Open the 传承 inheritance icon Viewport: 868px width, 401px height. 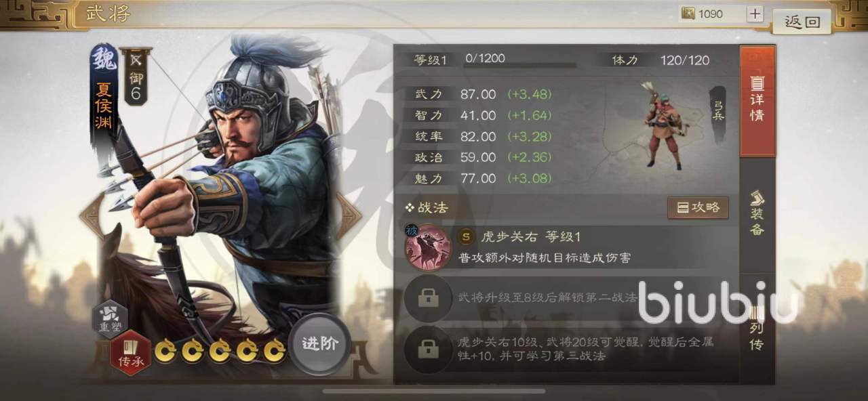(131, 353)
